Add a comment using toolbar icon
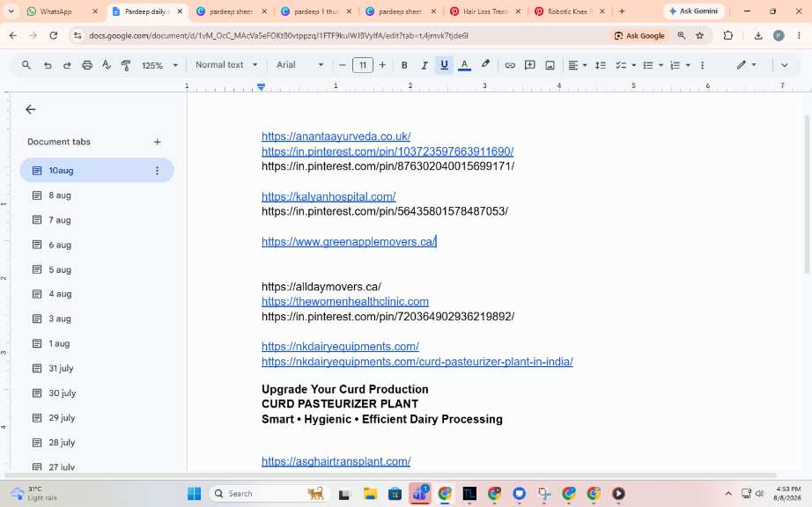The image size is (812, 507). [530, 65]
